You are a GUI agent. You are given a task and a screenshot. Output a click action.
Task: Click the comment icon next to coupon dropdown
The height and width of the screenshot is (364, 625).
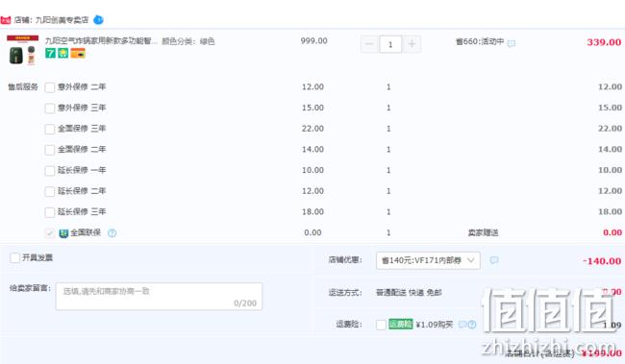(494, 260)
